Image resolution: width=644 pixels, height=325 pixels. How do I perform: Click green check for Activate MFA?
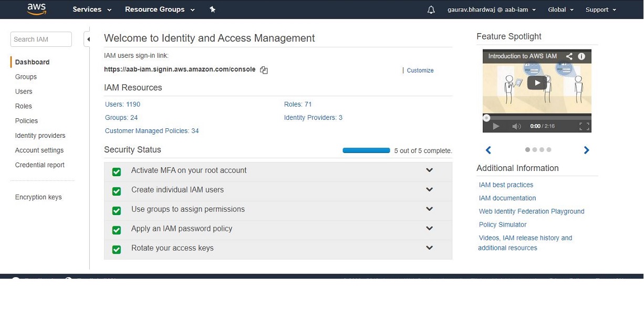[117, 172]
